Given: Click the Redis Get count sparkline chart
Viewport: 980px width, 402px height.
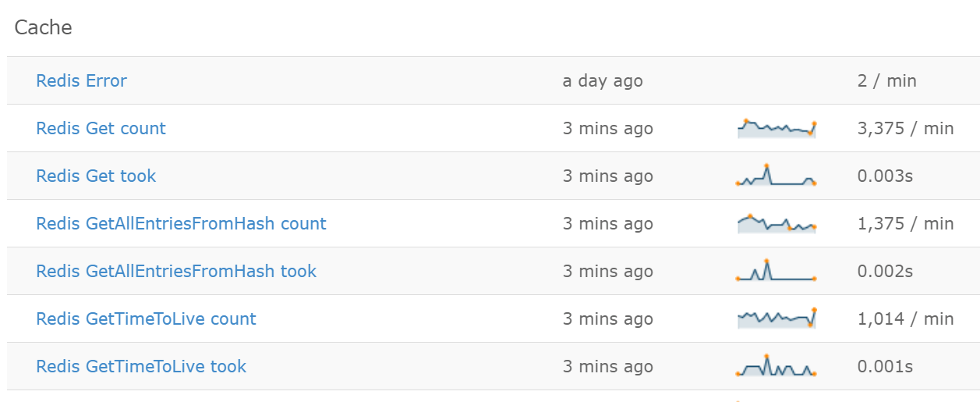Looking at the screenshot, I should pos(776,128).
